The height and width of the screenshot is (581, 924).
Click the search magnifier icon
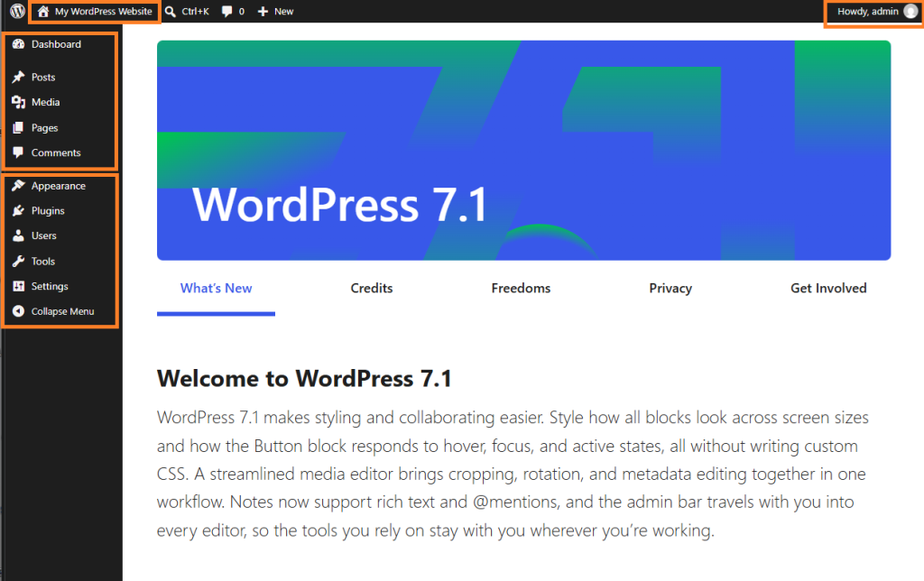click(x=171, y=11)
